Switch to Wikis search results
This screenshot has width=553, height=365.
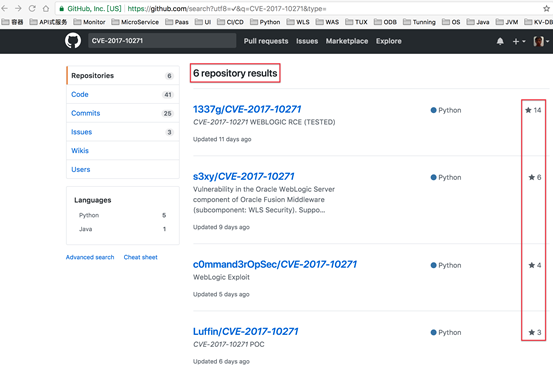coord(123,151)
